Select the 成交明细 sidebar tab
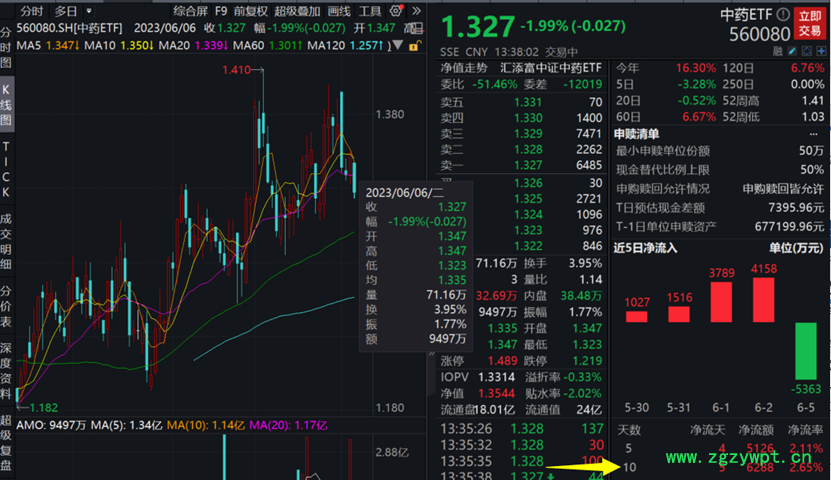 pyautogui.click(x=7, y=239)
